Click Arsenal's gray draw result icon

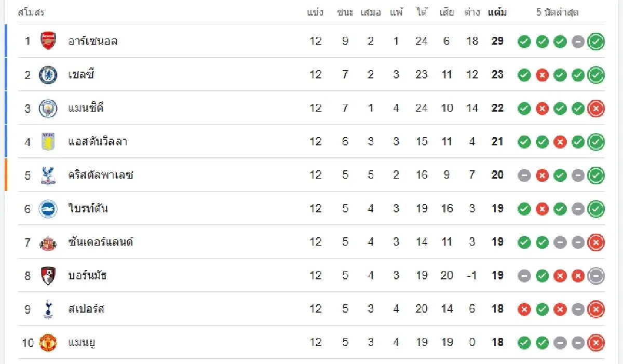(x=578, y=42)
